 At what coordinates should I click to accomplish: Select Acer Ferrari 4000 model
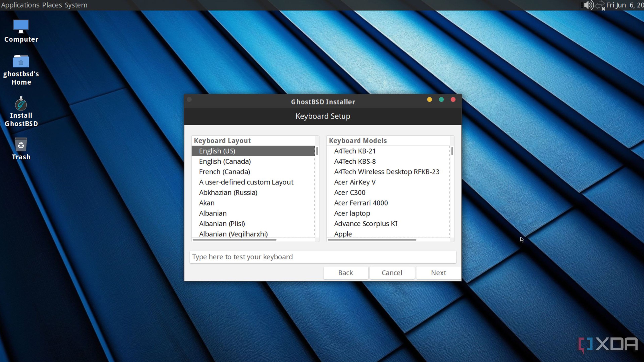click(388, 203)
